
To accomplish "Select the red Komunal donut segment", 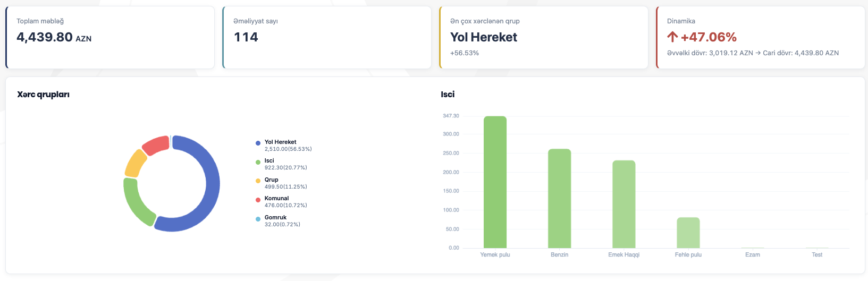I will pyautogui.click(x=157, y=145).
